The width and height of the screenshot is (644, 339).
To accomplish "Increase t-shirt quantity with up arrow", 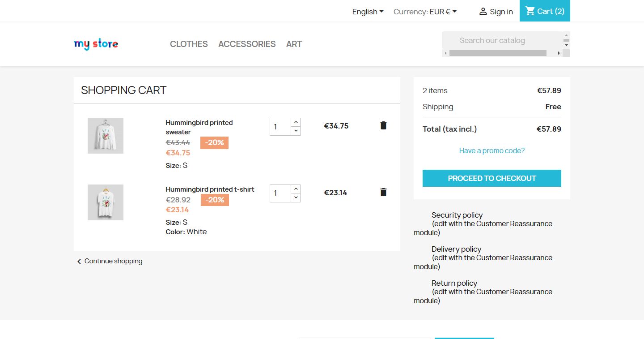I will 296,189.
